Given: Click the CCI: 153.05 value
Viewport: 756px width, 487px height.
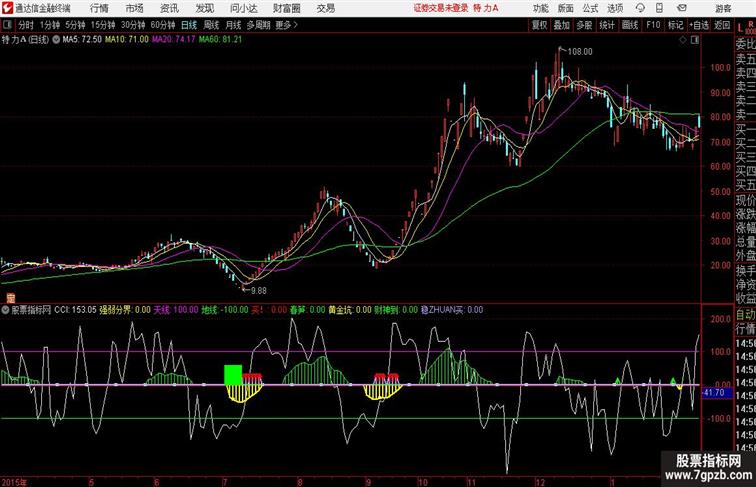Looking at the screenshot, I should (75, 310).
